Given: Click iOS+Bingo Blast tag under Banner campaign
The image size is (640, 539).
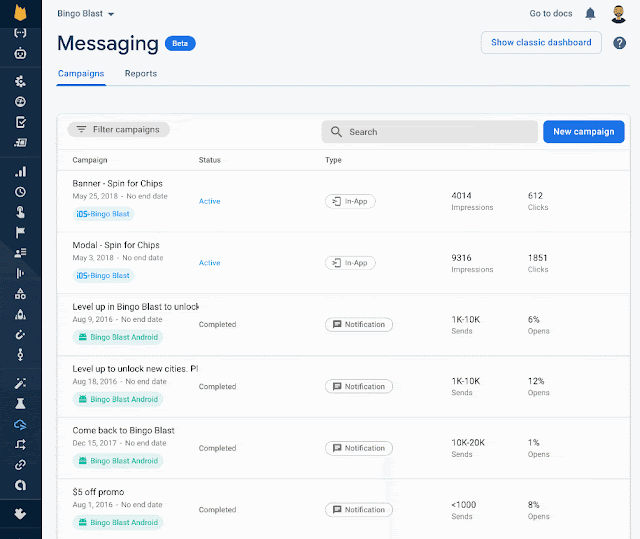Looking at the screenshot, I should tap(103, 214).
